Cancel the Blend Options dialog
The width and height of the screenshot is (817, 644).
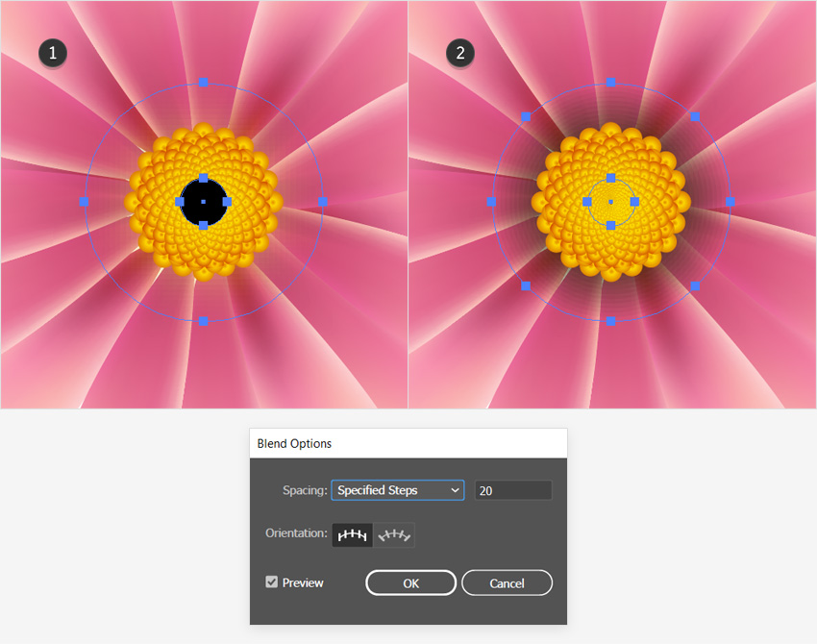point(507,583)
